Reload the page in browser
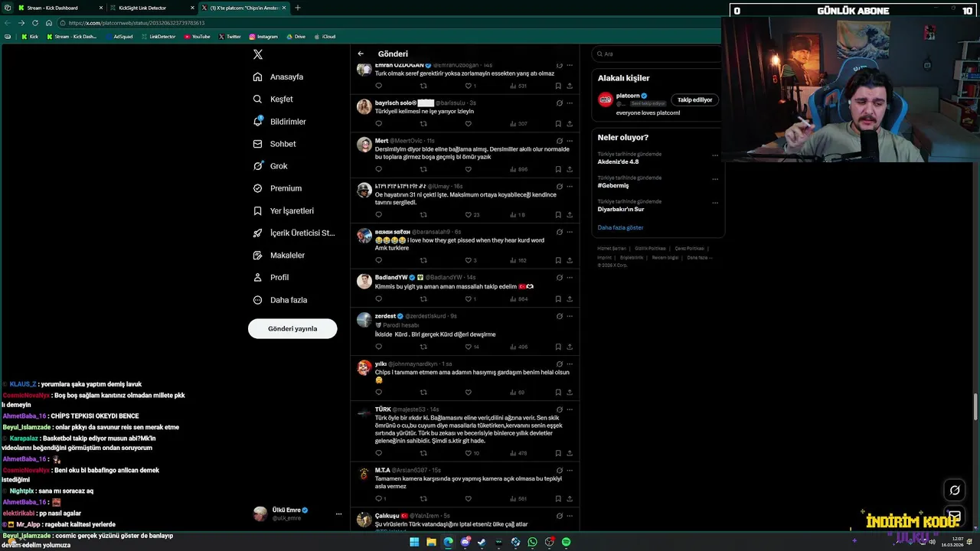980x551 pixels. [x=34, y=23]
